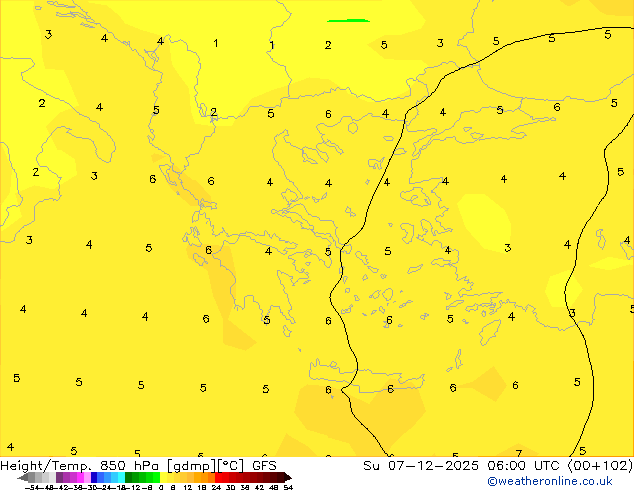Pick the orange segment of color scale
Image resolution: width=634 pixels, height=490 pixels.
coord(200,477)
